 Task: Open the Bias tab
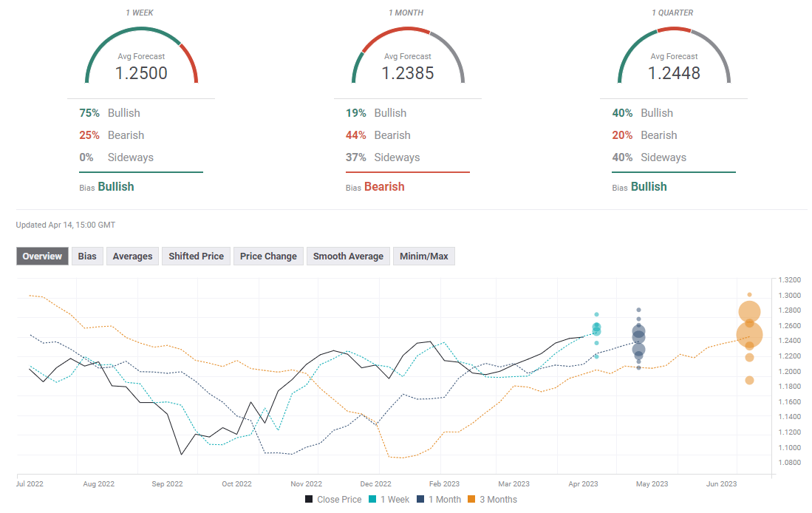click(x=87, y=256)
